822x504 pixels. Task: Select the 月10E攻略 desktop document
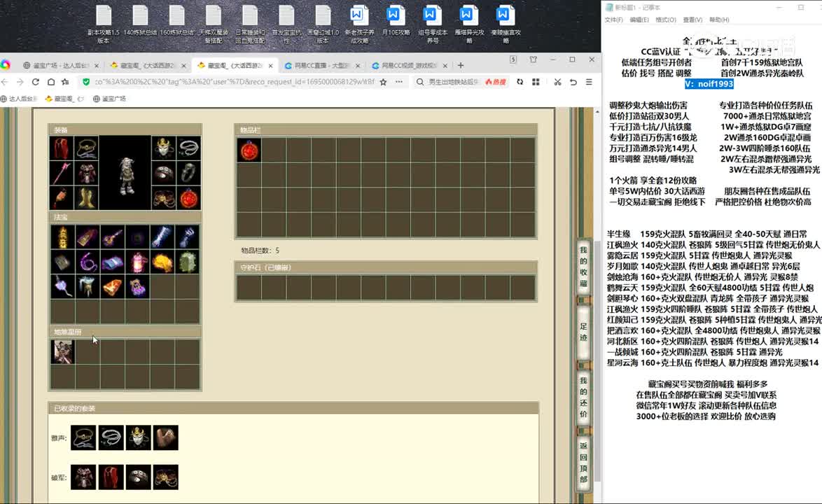point(396,21)
